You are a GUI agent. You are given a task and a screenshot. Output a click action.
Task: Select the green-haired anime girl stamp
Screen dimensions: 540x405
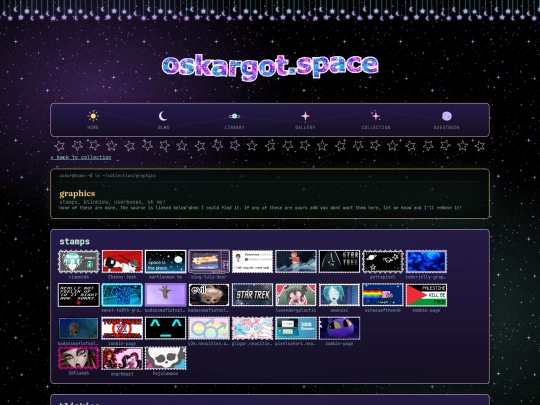coord(296,295)
